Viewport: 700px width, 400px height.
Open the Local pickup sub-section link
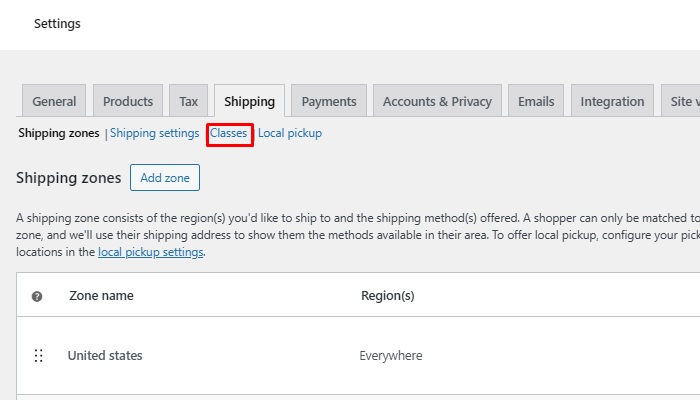point(290,133)
